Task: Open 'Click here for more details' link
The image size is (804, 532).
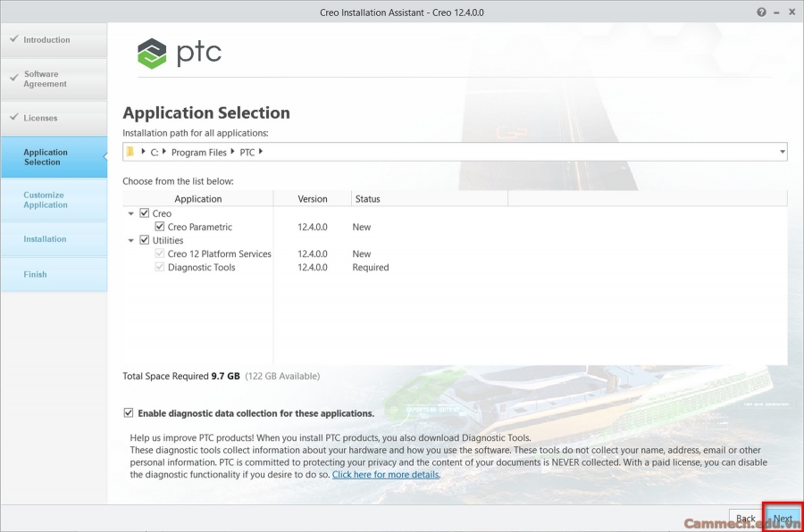Action: [385, 474]
